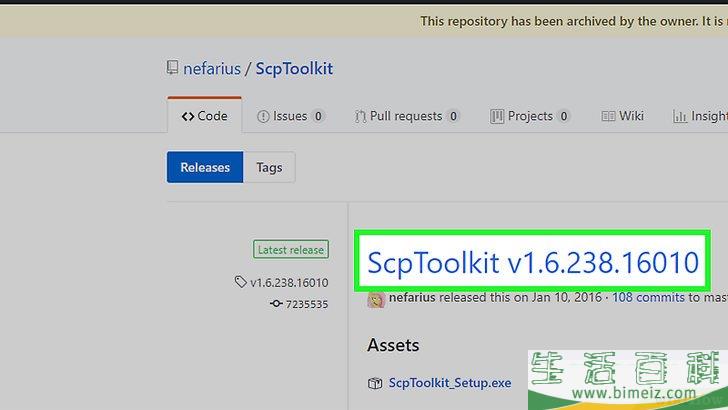Open the Insights tab

coord(700,116)
